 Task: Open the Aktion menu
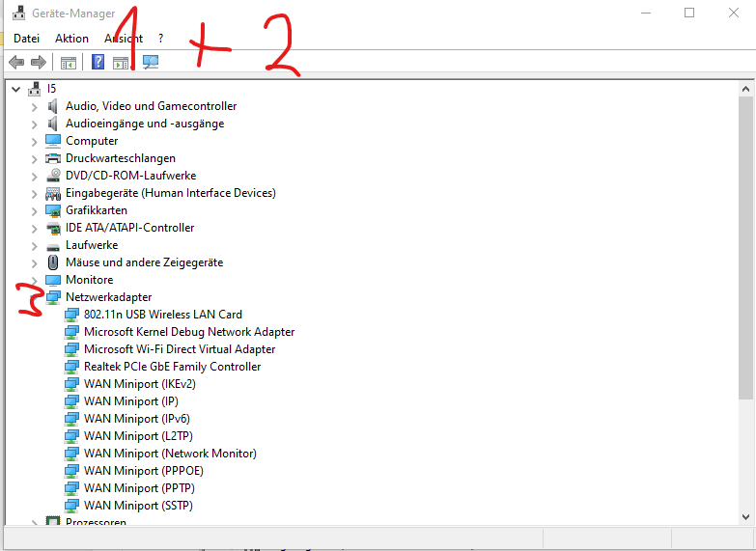point(71,39)
